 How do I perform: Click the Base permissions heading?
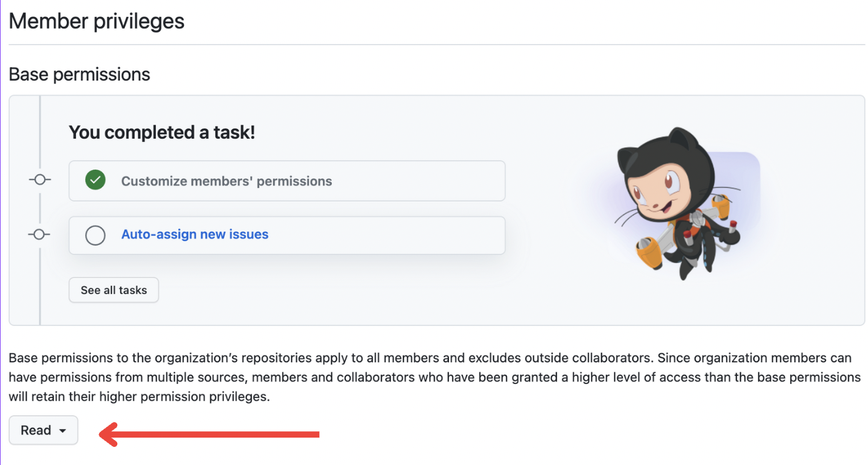pos(79,74)
